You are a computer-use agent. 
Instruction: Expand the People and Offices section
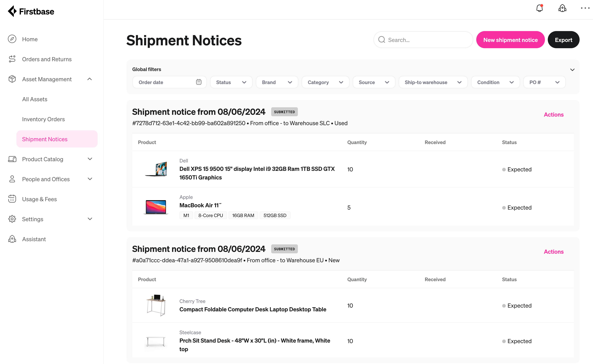click(x=90, y=179)
